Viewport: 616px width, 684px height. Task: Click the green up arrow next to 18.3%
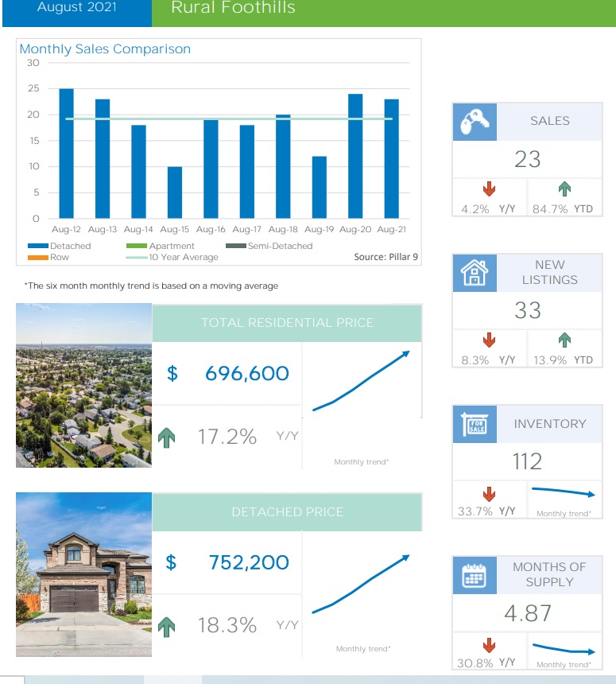coord(167,627)
